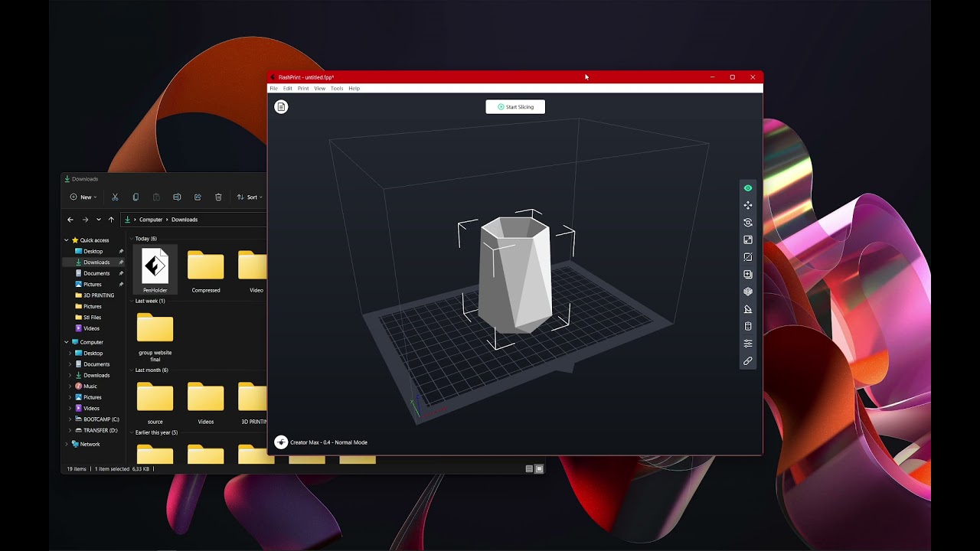980x551 pixels.
Task: Select Stl Files in Quick access
Action: (92, 318)
